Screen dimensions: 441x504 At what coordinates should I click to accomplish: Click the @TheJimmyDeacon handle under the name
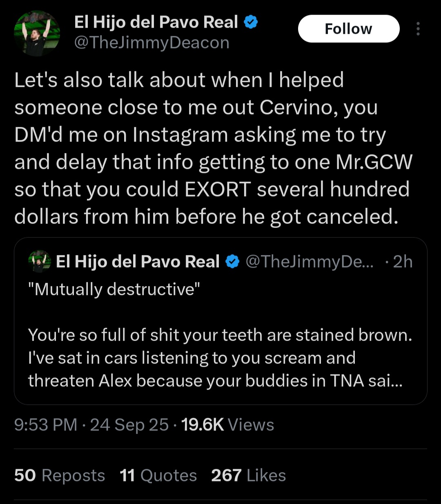[152, 42]
